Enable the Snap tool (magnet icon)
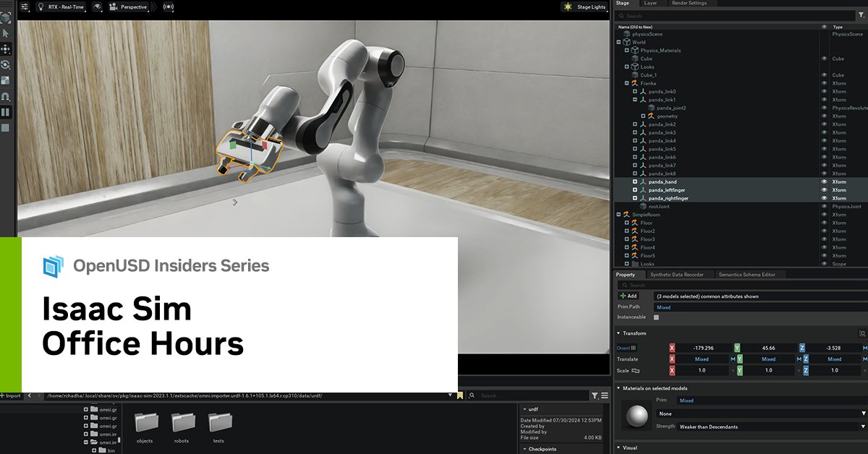868x454 pixels. [5, 95]
